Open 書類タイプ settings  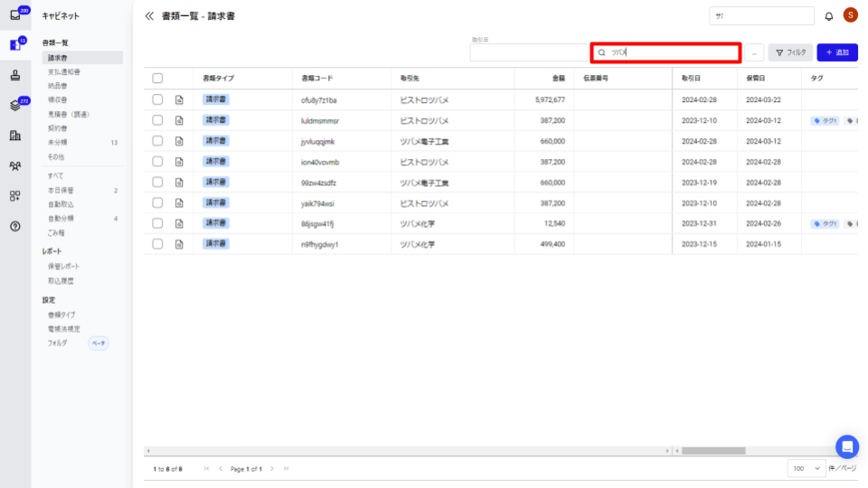(x=61, y=314)
